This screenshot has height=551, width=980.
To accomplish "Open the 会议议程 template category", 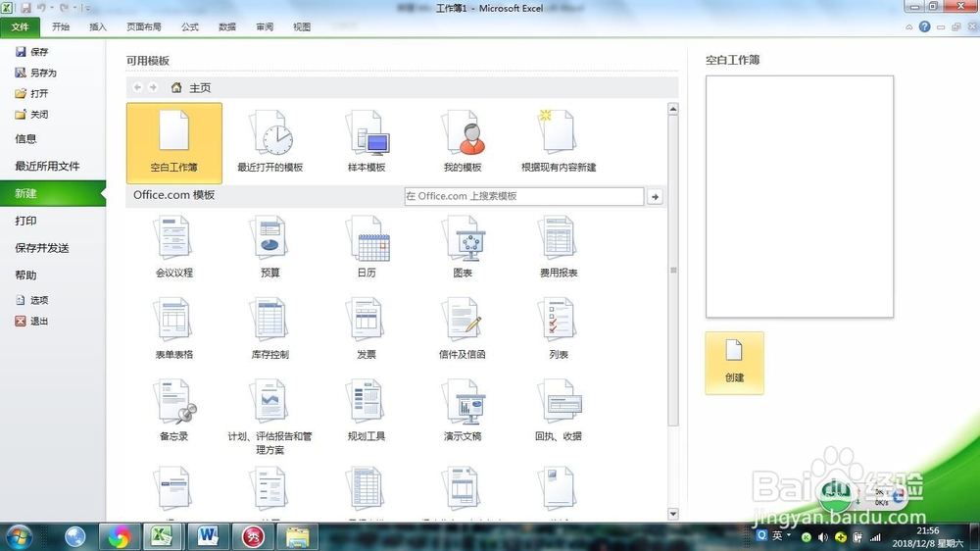I will coord(173,246).
